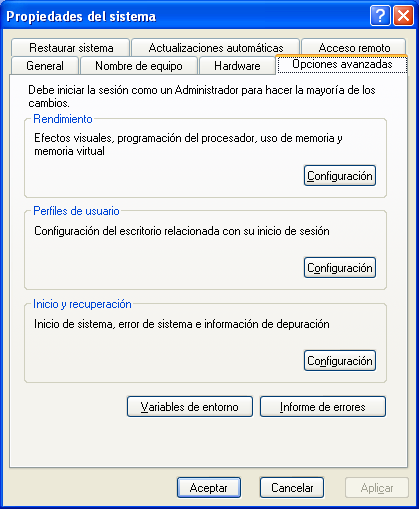Viewport: 419px width, 509px height.
Task: Open Rendimiento Configuración button
Action: click(340, 176)
